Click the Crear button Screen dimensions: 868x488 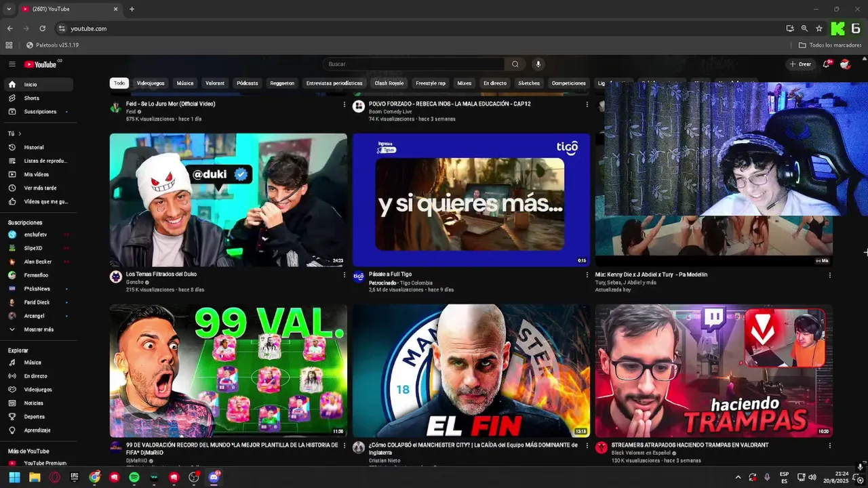[800, 64]
